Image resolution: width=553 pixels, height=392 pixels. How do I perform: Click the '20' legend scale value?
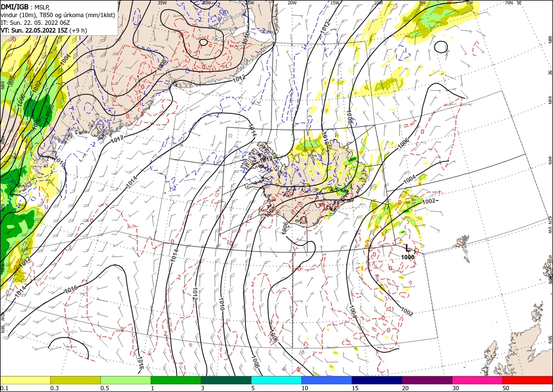(x=405, y=388)
